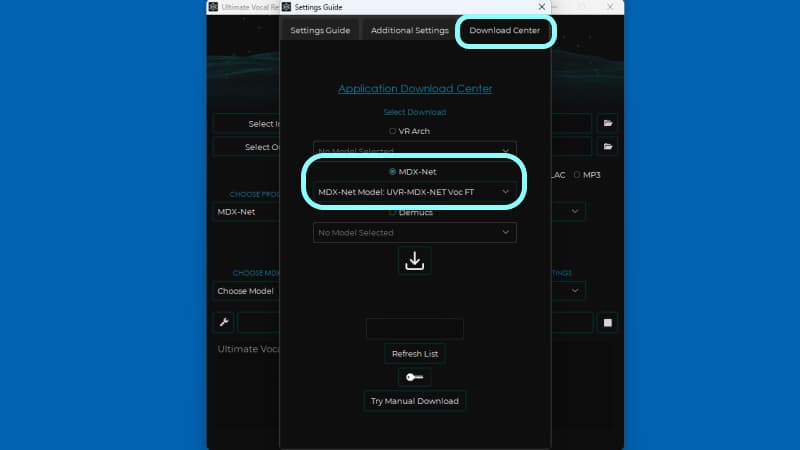Open the Choose Model dropdown in main window

(x=246, y=291)
